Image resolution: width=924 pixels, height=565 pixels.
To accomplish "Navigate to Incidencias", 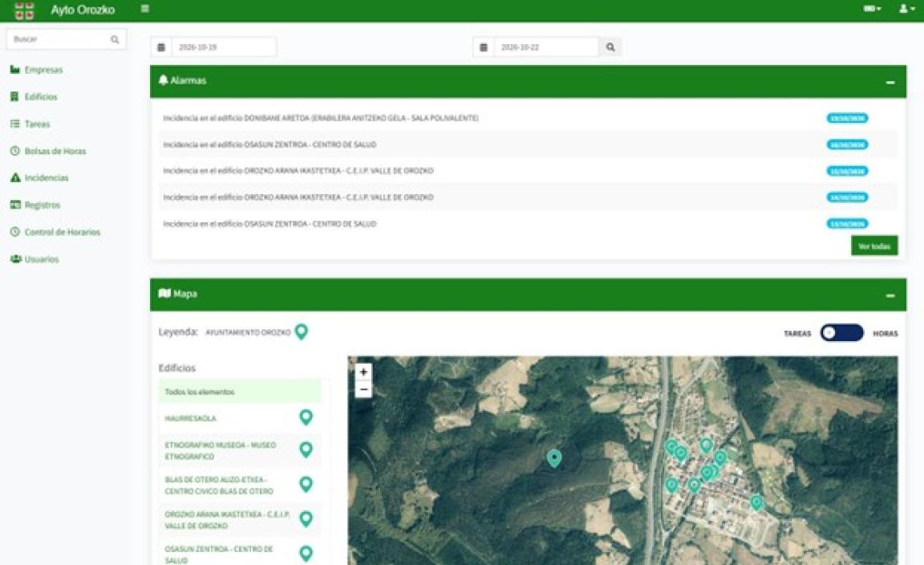I will 39,177.
